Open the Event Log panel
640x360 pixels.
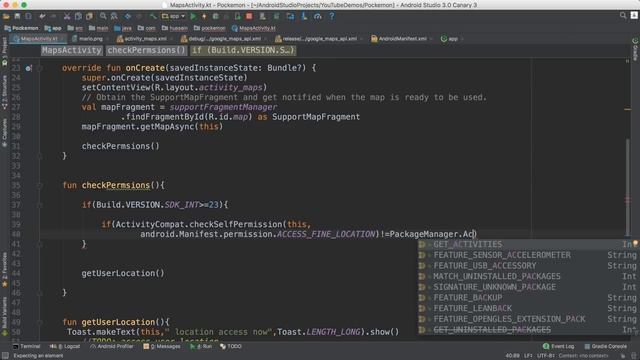point(558,346)
